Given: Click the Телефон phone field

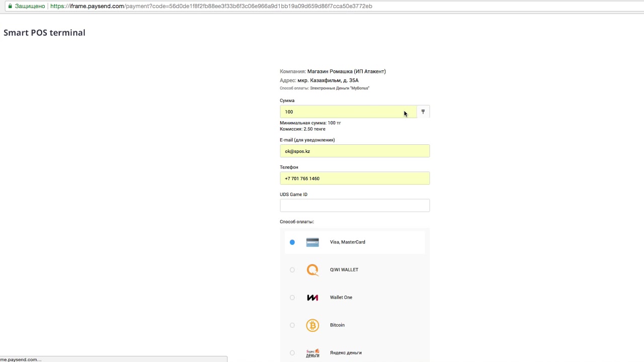Looking at the screenshot, I should [x=355, y=178].
